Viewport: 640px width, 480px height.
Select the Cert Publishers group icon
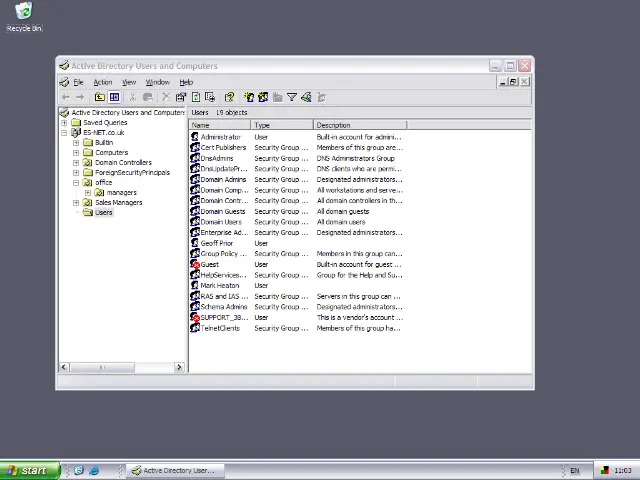pyautogui.click(x=195, y=147)
